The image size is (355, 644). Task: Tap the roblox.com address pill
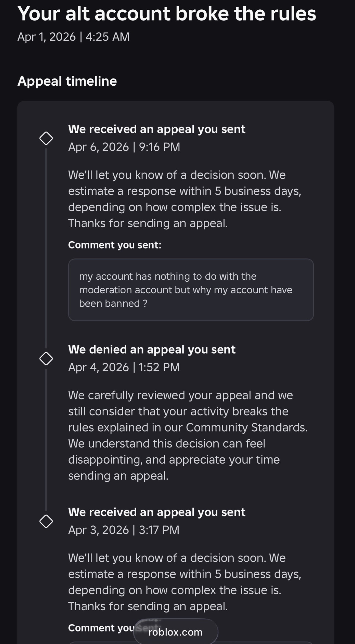point(176,632)
